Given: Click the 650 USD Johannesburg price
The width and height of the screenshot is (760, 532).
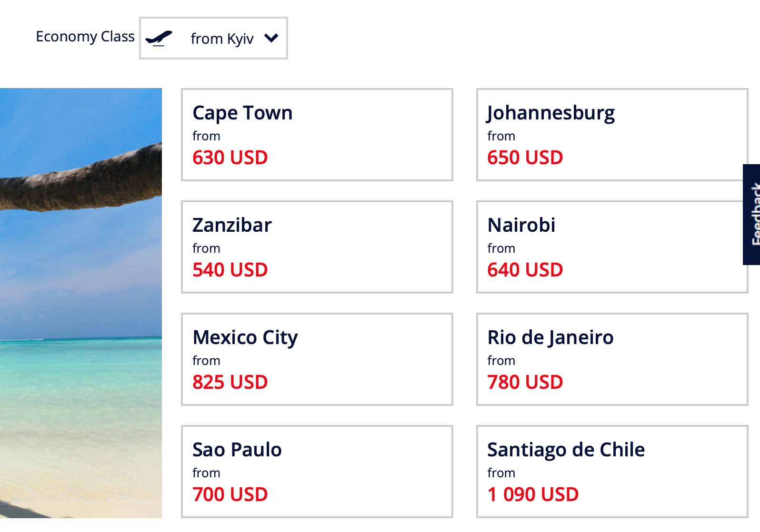Looking at the screenshot, I should (x=525, y=158).
